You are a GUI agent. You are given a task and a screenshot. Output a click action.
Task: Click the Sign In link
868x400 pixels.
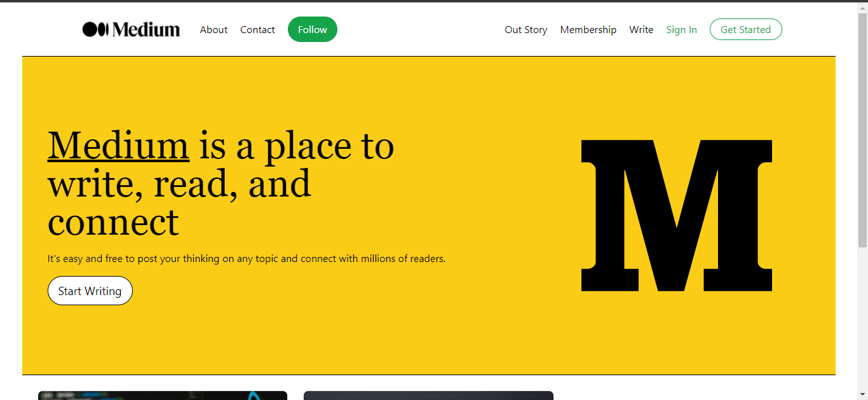click(x=681, y=29)
